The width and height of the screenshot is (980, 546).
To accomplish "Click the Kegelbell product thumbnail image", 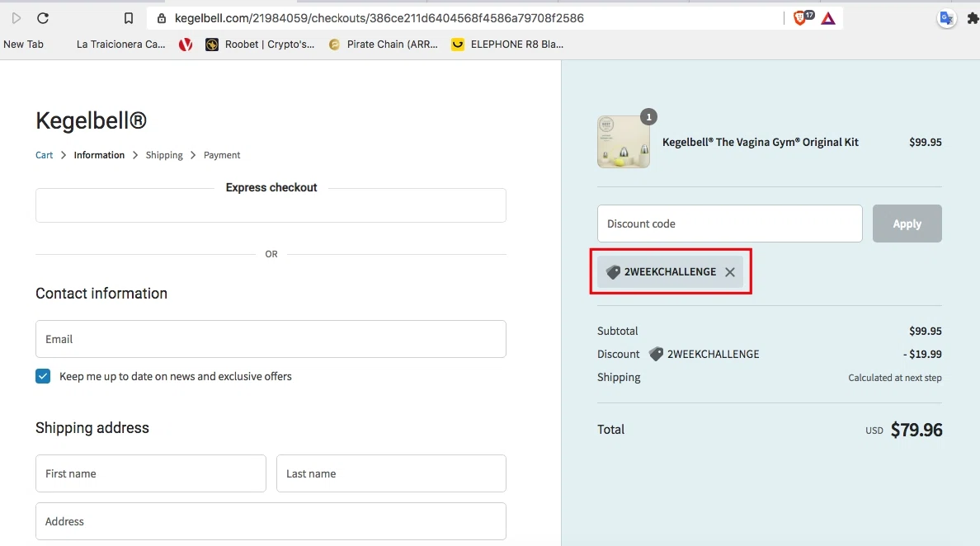I will click(x=623, y=142).
